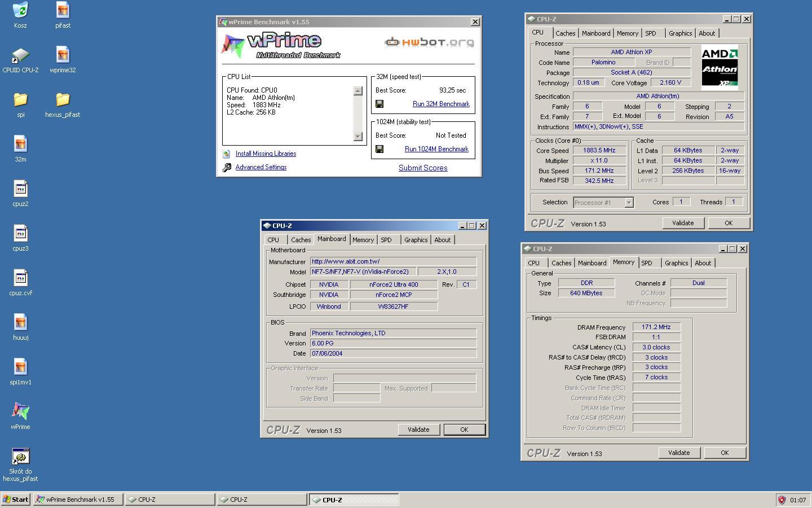Click the Submit Scores link
Screen dimensions: 812x508
423,168
